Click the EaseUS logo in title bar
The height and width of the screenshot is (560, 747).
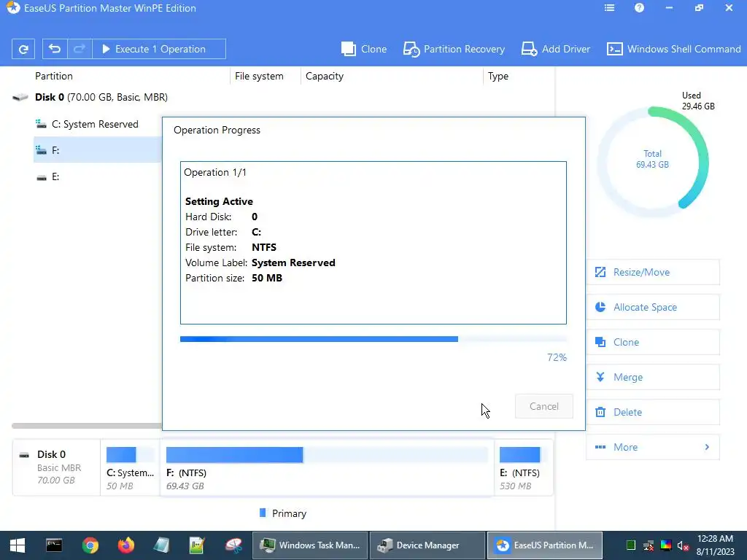(13, 7)
